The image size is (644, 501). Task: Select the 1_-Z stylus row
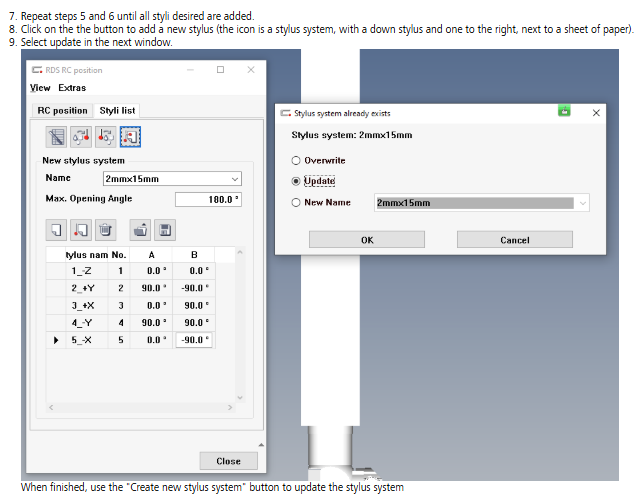pyautogui.click(x=131, y=271)
